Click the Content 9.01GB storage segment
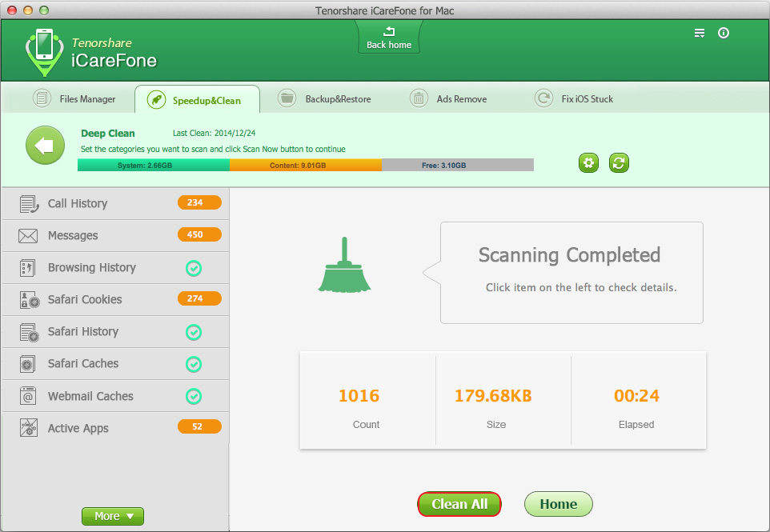 point(306,166)
